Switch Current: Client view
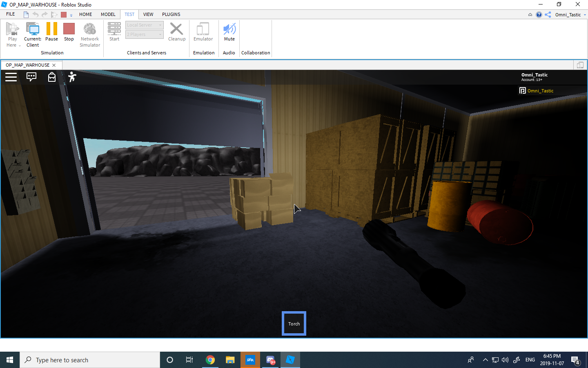 click(32, 33)
